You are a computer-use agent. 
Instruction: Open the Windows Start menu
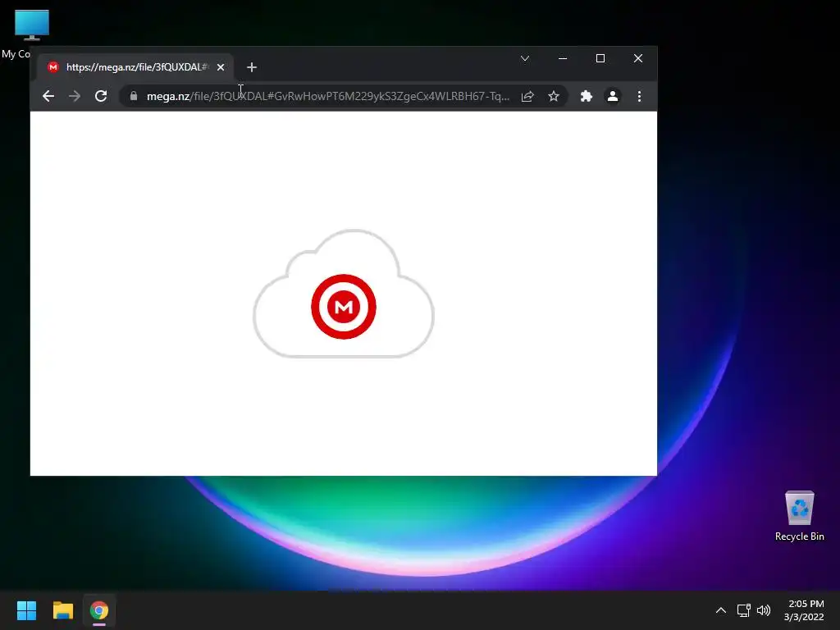[x=26, y=610]
